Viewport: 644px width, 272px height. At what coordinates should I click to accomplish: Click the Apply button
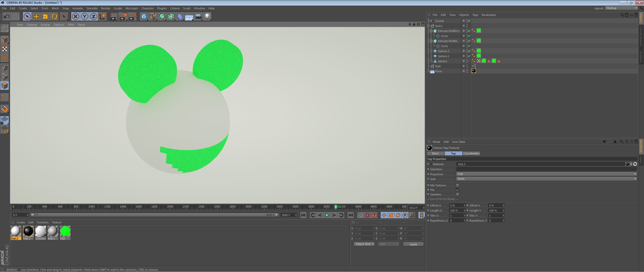click(413, 244)
